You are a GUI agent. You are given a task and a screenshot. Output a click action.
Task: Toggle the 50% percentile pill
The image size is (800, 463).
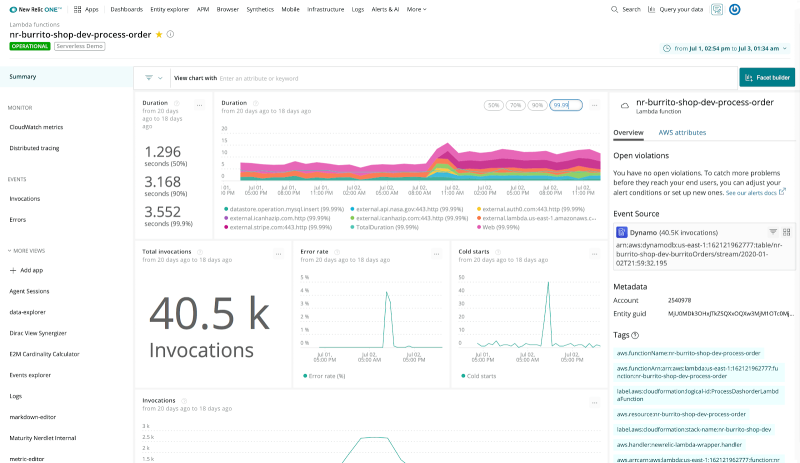(493, 105)
